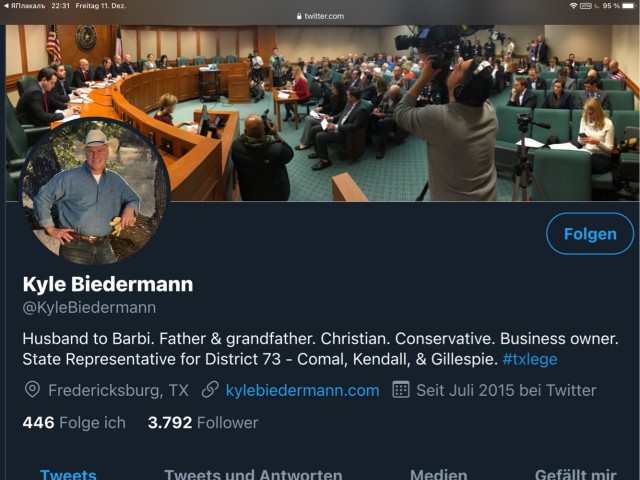Click the @KyleBiedermann handle text

89,308
